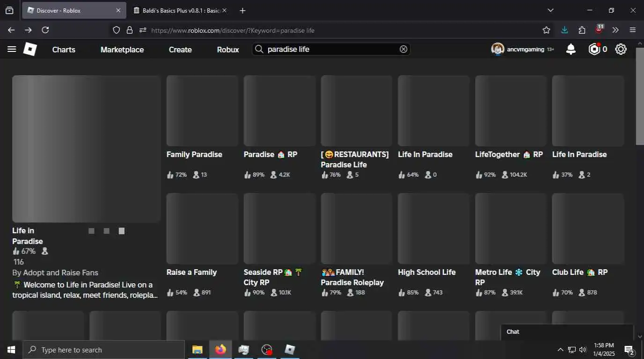644x359 pixels.
Task: Select the third featured carousel indicator square
Action: click(122, 231)
